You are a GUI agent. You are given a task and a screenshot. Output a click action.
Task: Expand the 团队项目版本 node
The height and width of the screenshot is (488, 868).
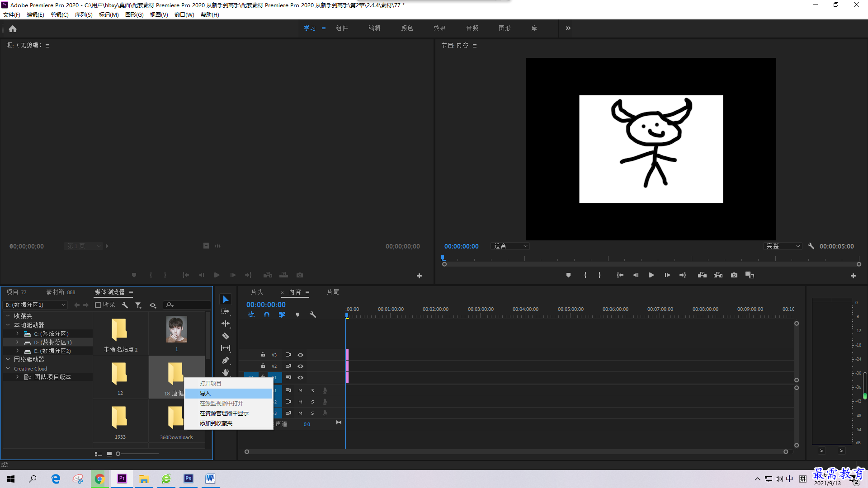tap(17, 377)
